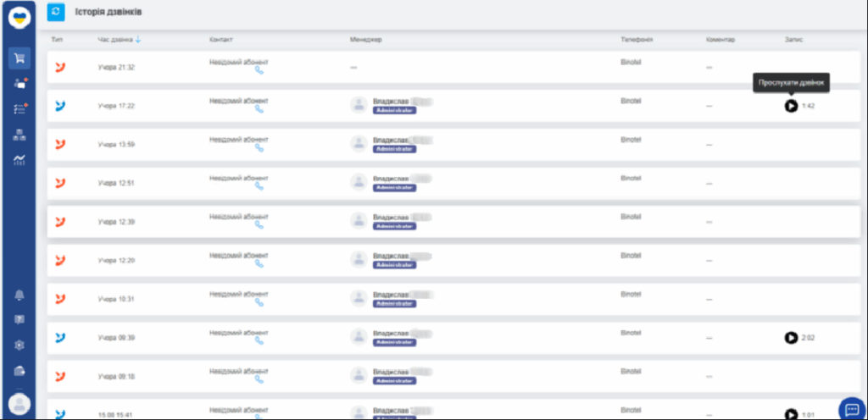The image size is (868, 420).
Task: Click the phone icon in the 21:32 call row
Action: tap(259, 71)
